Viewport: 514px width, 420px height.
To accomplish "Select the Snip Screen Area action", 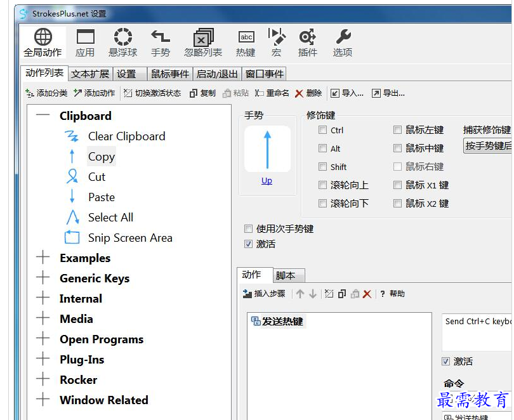I will [x=130, y=238].
